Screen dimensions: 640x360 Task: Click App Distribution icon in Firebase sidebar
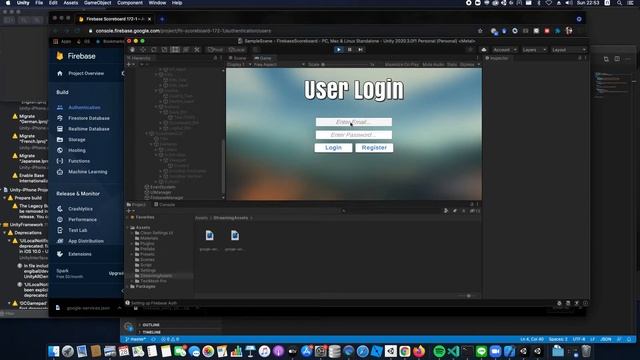[60, 241]
